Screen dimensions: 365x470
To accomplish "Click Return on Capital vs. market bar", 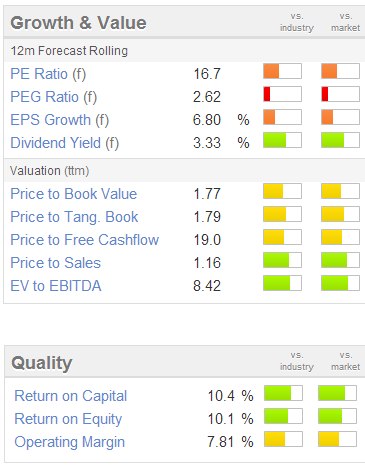I will coord(337,393).
